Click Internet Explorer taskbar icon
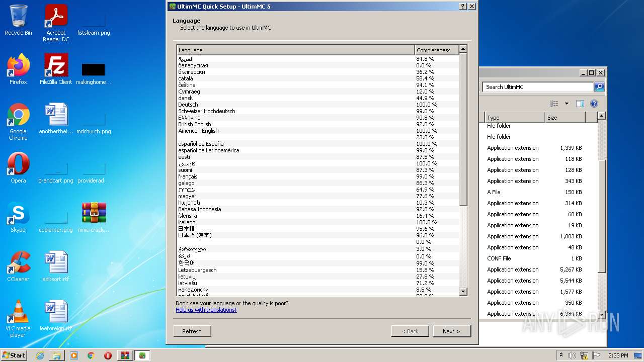The width and height of the screenshot is (644, 362). point(40,355)
